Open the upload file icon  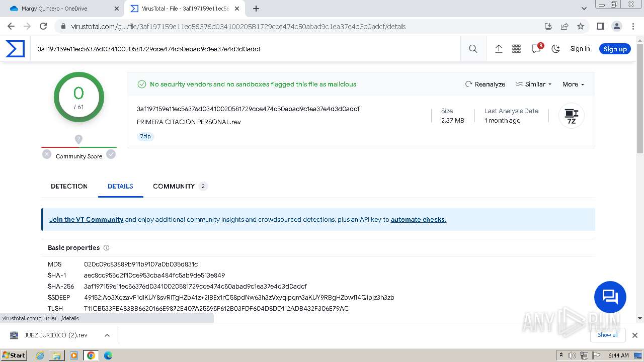click(x=499, y=49)
